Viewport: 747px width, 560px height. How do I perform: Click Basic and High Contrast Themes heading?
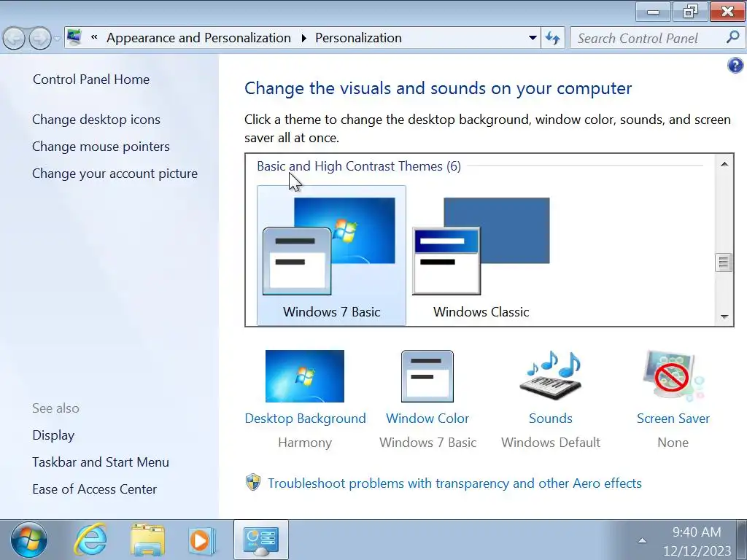pos(359,166)
